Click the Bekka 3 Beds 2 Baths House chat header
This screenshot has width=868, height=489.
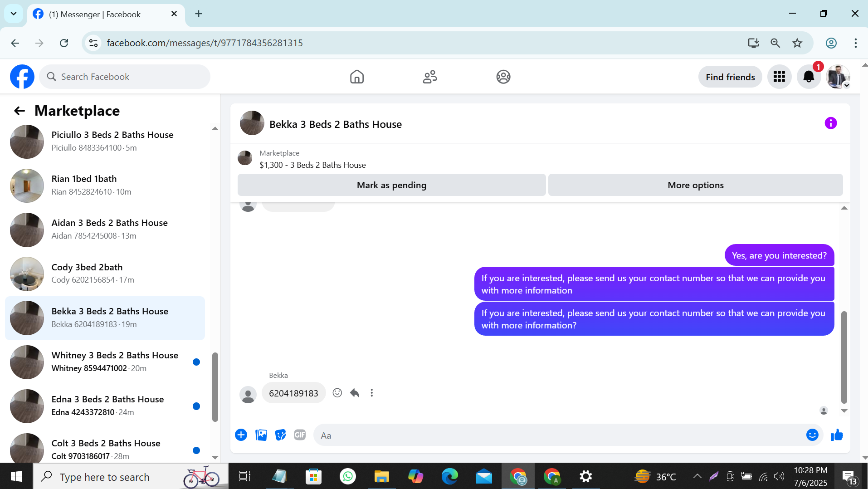coord(336,124)
